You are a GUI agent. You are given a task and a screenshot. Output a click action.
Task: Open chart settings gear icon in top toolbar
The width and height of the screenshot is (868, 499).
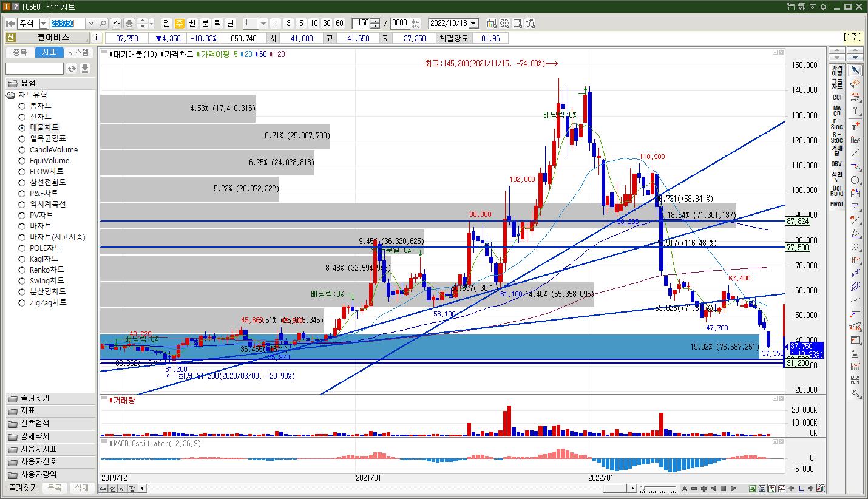[x=504, y=23]
